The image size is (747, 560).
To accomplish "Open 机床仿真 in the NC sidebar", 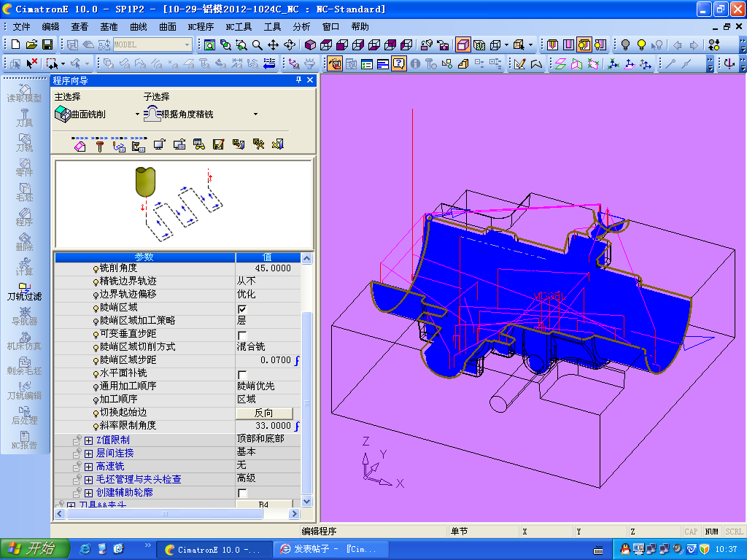I will 24,341.
